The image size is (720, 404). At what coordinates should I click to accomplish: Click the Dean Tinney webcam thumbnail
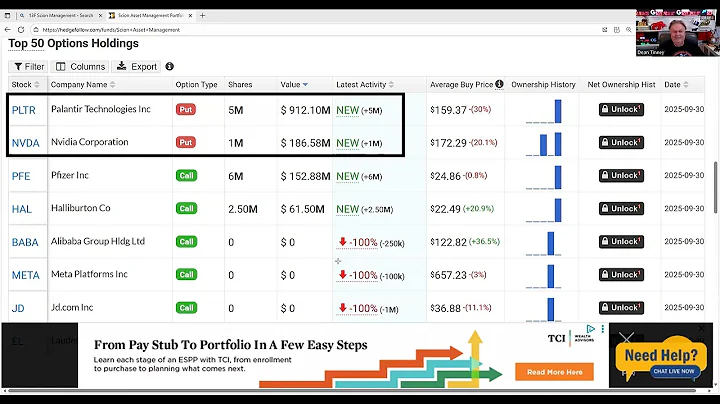click(678, 33)
